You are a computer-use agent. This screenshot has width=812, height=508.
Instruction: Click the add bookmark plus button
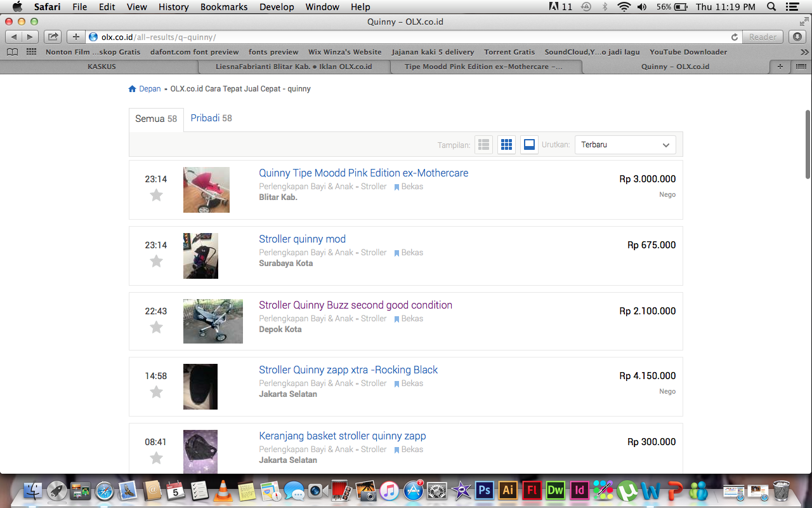point(75,37)
